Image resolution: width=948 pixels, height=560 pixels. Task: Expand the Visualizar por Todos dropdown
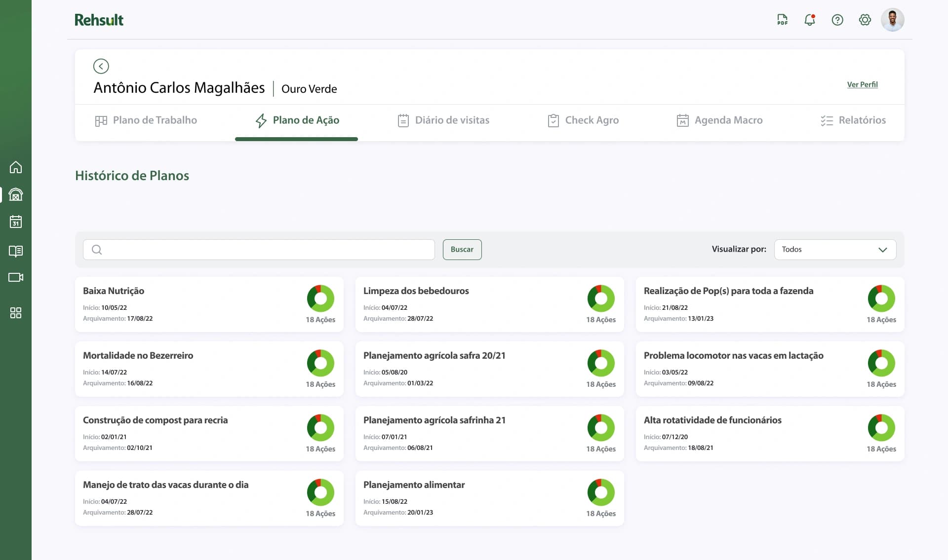[835, 250]
